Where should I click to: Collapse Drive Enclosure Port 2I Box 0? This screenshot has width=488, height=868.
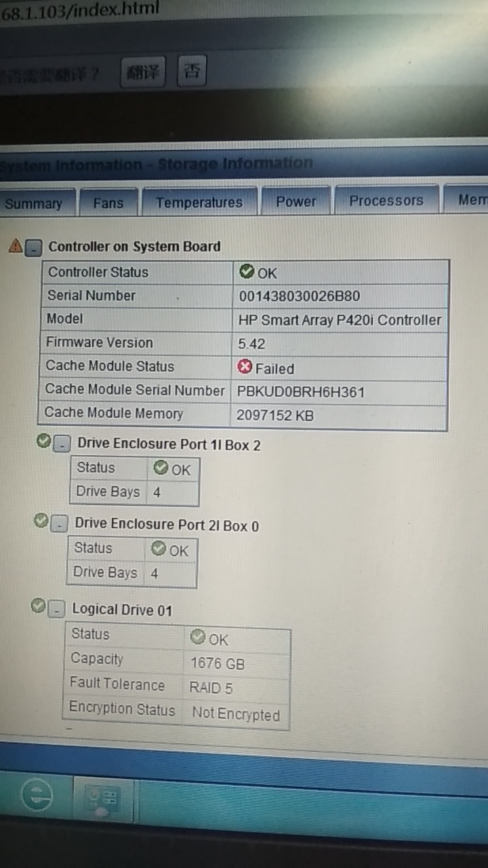pos(59,524)
